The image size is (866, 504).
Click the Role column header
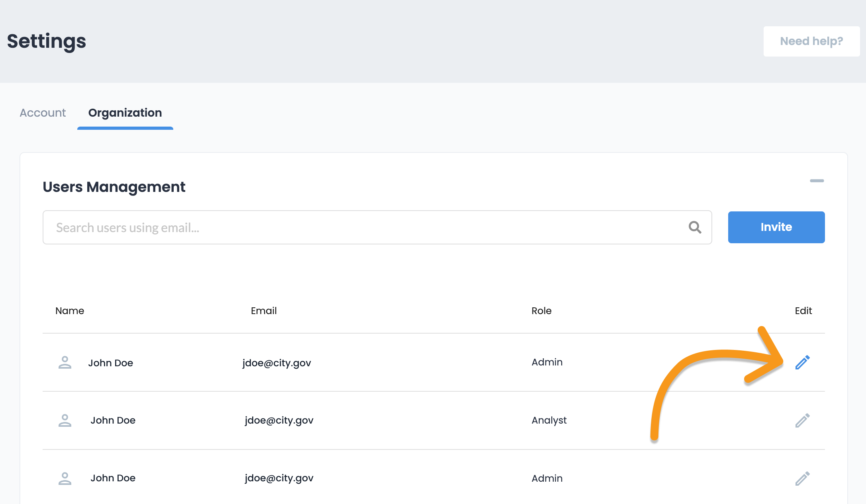click(541, 311)
